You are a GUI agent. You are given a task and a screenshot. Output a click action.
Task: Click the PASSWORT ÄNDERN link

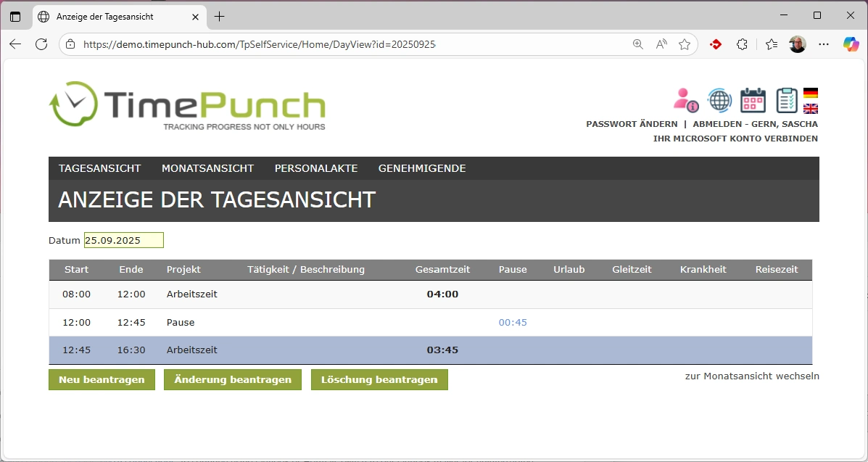click(x=631, y=124)
